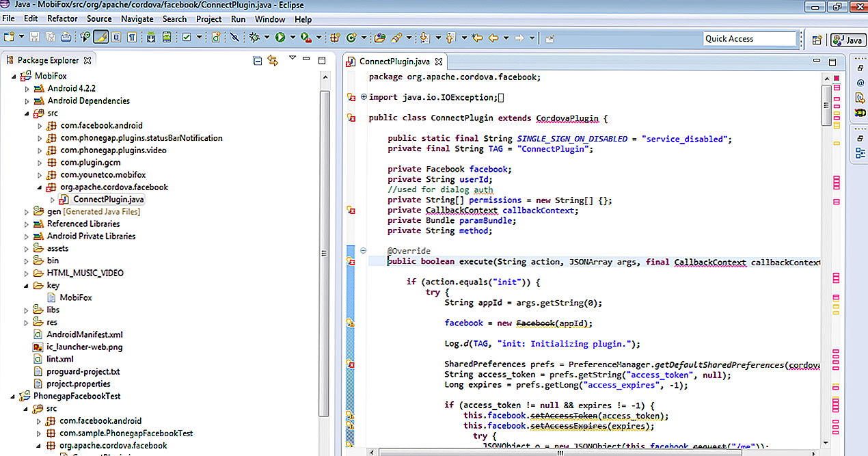
Task: Select the ConnectPlugin.java editor tab
Action: (394, 61)
